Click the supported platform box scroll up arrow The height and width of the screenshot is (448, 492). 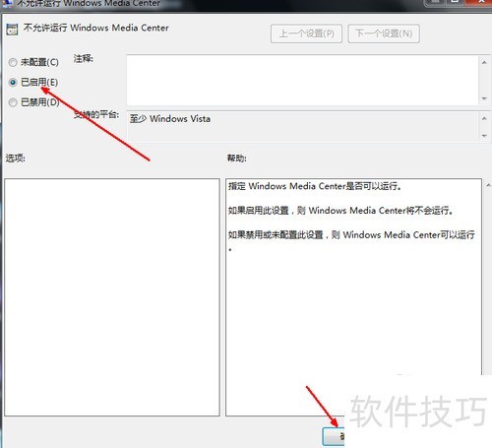coord(484,118)
